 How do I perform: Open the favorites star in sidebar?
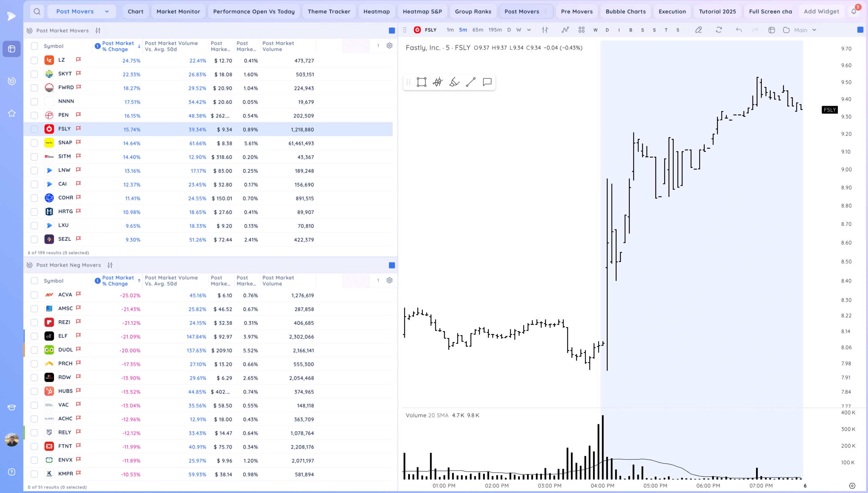(12, 113)
